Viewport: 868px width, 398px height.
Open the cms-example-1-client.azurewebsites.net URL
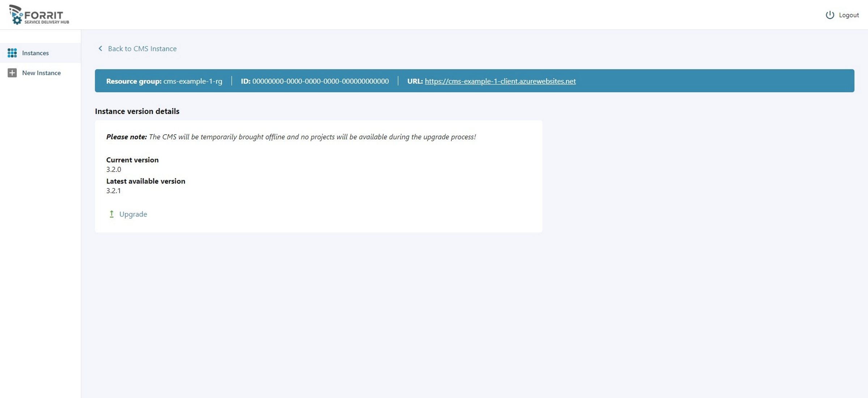pyautogui.click(x=500, y=81)
